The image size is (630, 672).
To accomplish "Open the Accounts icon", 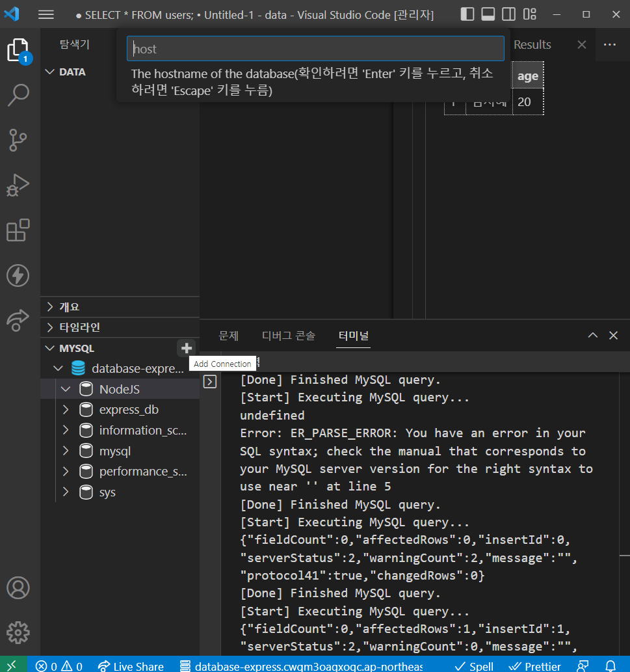I will (x=18, y=587).
